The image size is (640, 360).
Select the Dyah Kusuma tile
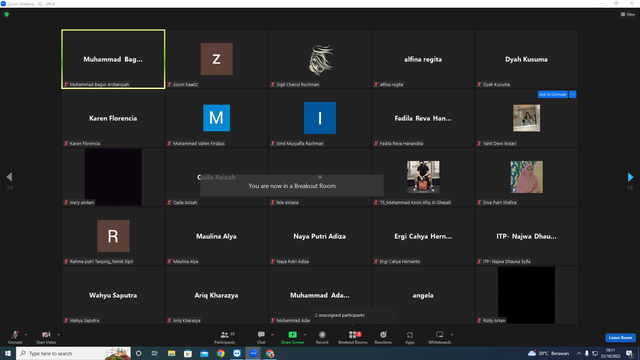[527, 59]
